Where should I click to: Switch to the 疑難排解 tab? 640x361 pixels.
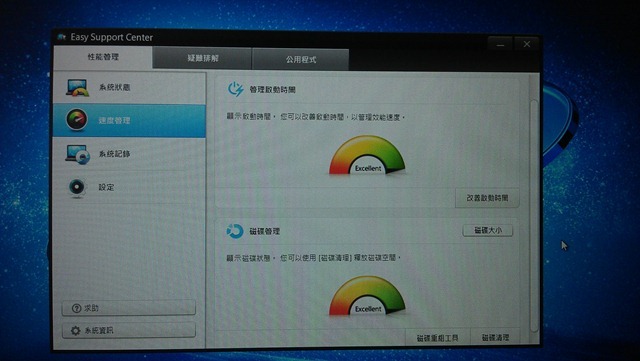202,58
